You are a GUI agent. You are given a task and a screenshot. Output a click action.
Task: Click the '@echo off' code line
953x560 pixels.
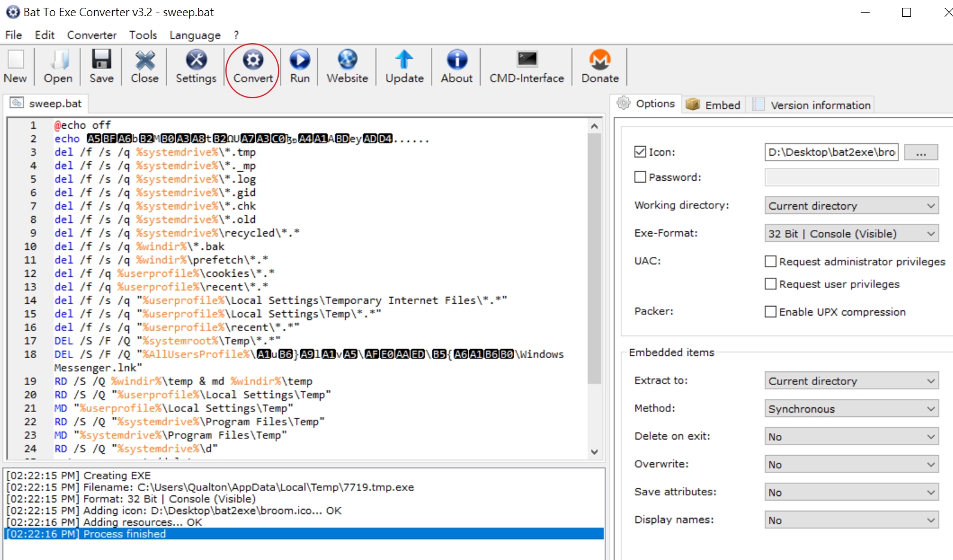83,125
